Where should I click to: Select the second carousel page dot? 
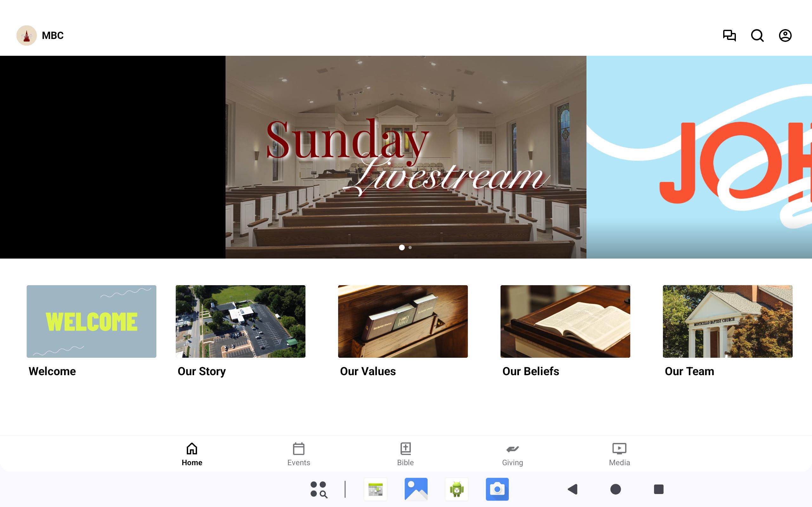click(x=410, y=247)
